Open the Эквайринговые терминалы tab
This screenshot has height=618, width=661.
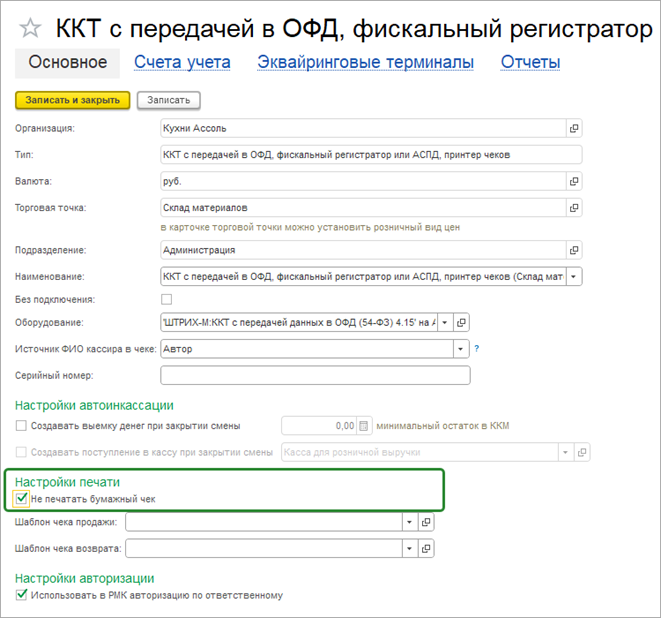pyautogui.click(x=365, y=62)
